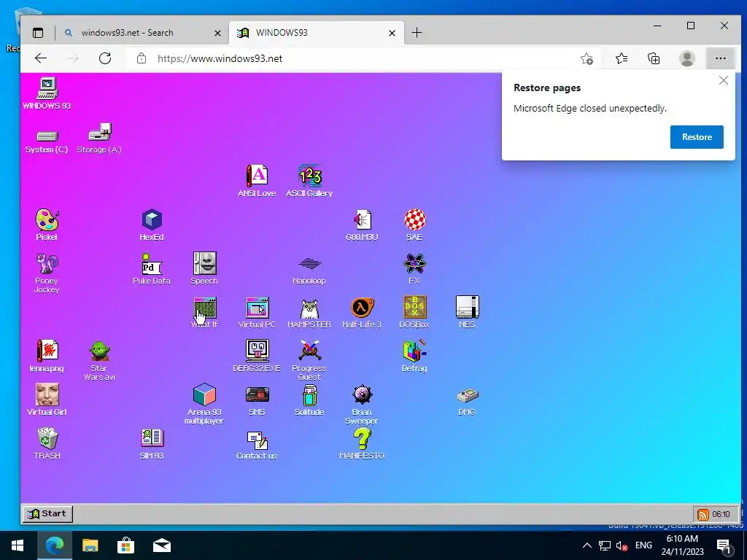Image resolution: width=747 pixels, height=560 pixels.
Task: Go back to previous page
Action: point(41,58)
